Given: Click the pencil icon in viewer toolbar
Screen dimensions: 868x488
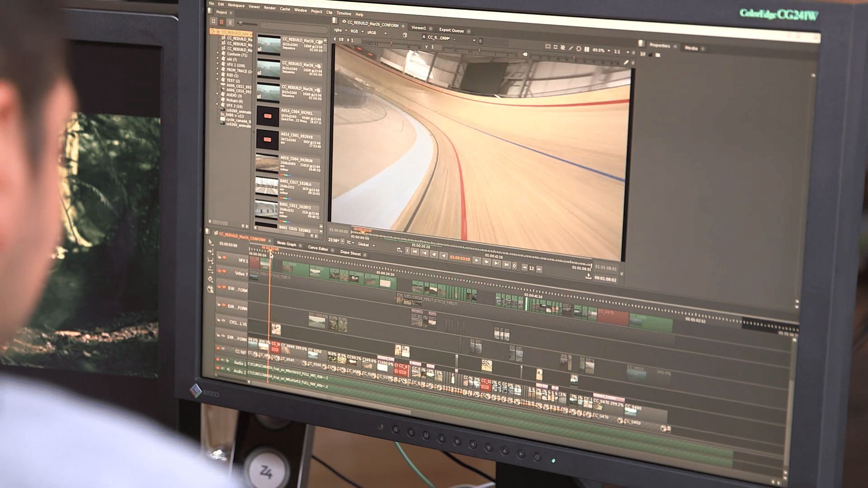Looking at the screenshot, I should coord(626,62).
